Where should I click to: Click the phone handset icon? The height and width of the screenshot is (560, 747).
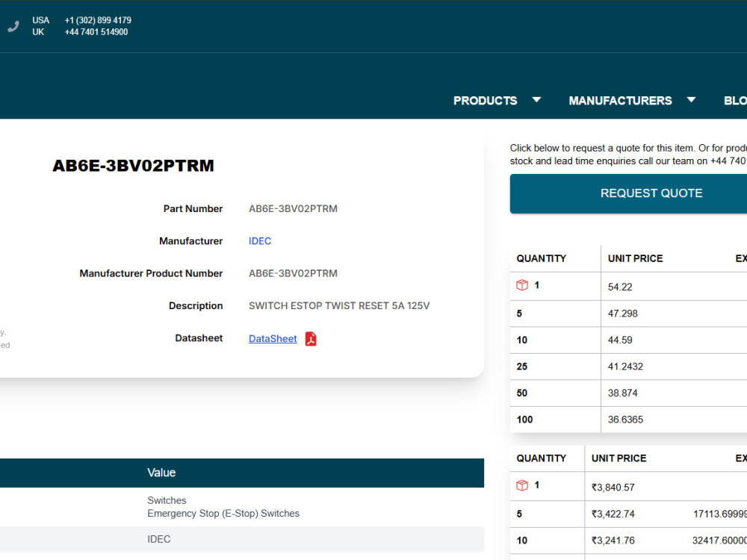[x=13, y=26]
